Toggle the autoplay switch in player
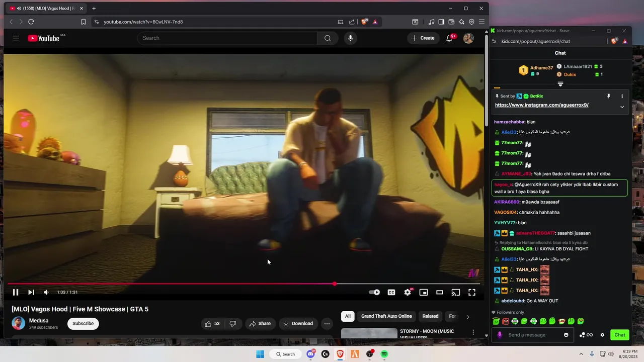Image resolution: width=644 pixels, height=362 pixels. point(374,292)
